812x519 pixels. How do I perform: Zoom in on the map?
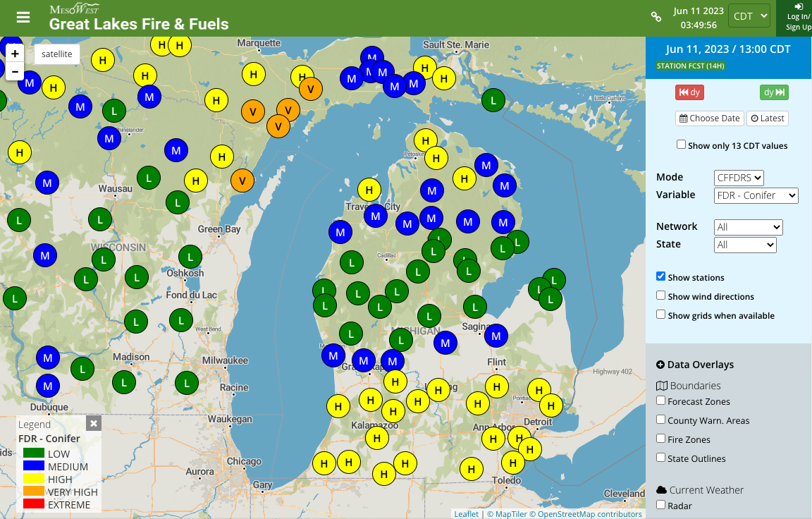15,54
